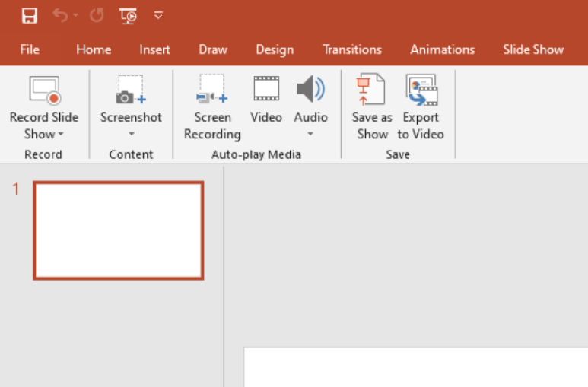Screen dimensions: 588x387
Task: Select slide 1 thumbnail
Action: [119, 230]
